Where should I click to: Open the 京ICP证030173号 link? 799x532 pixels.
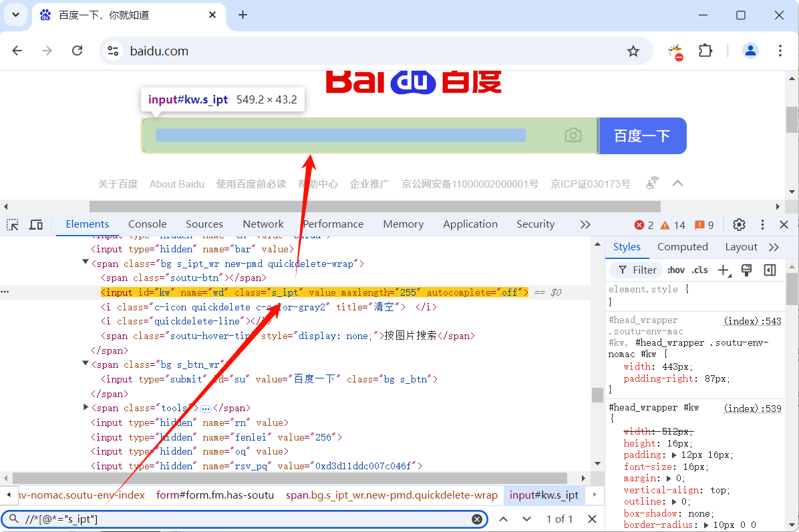(x=590, y=184)
